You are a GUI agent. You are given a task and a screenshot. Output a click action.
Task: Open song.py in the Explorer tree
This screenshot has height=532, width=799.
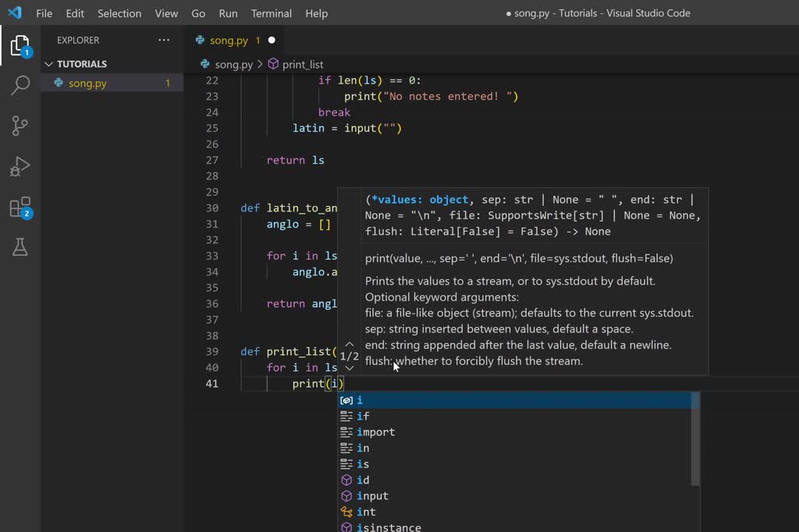tap(87, 83)
